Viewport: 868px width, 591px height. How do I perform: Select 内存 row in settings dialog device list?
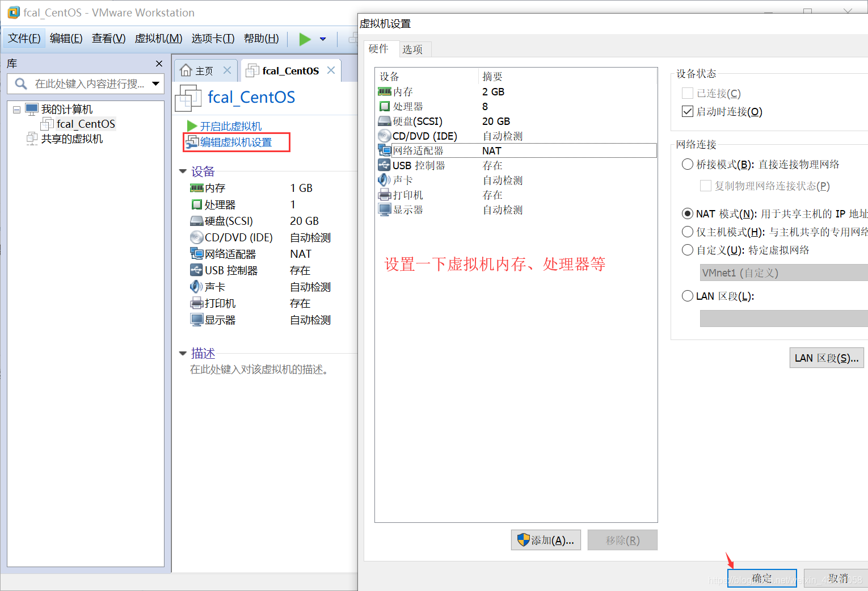point(516,92)
